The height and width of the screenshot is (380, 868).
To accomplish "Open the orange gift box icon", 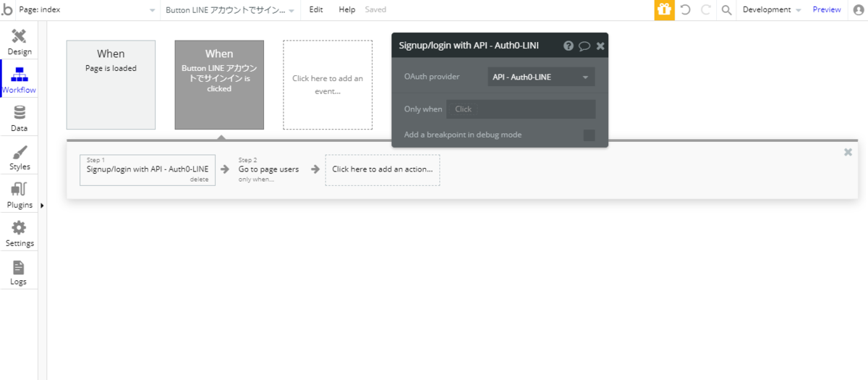I will pos(664,9).
